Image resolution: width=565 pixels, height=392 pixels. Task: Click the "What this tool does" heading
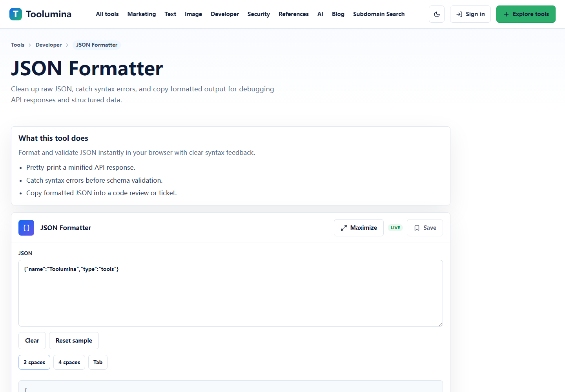[53, 138]
